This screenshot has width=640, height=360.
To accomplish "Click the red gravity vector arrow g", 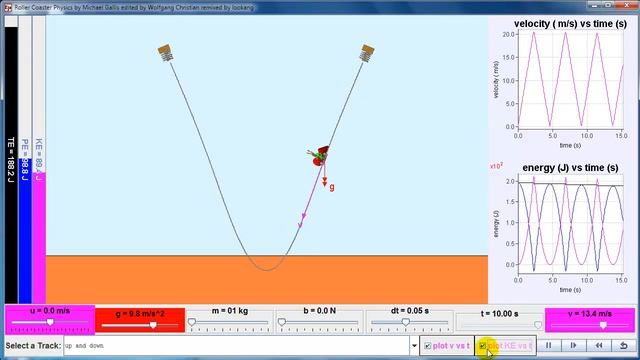I will 325,176.
